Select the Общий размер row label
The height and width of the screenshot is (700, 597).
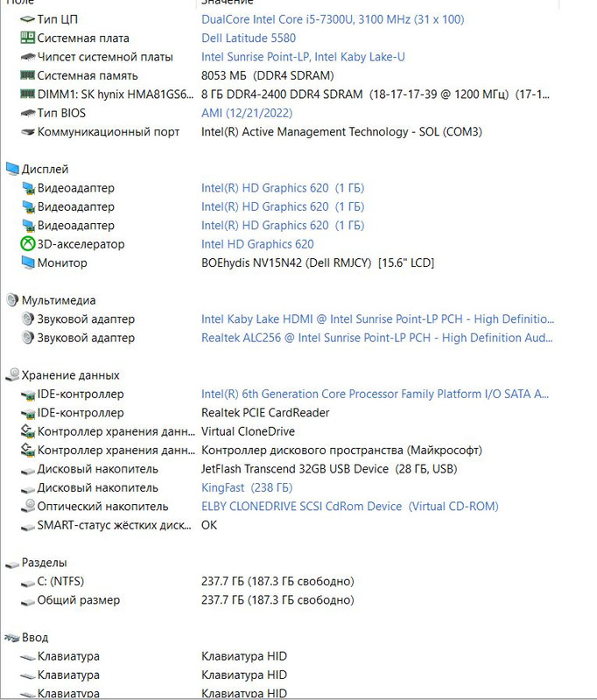[x=79, y=600]
